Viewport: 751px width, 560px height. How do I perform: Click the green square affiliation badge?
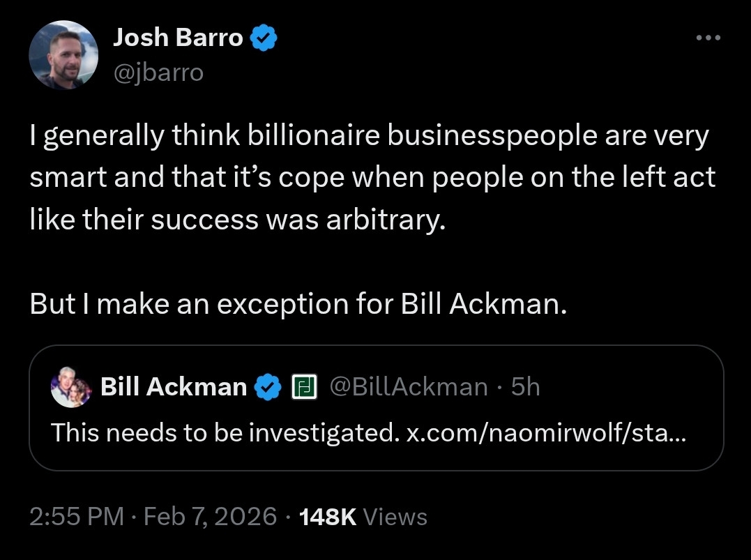303,387
